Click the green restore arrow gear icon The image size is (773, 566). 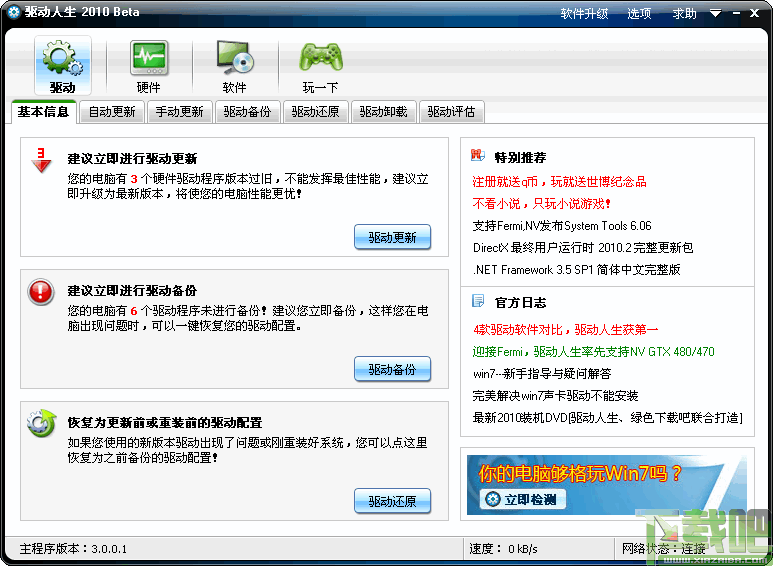(x=41, y=423)
